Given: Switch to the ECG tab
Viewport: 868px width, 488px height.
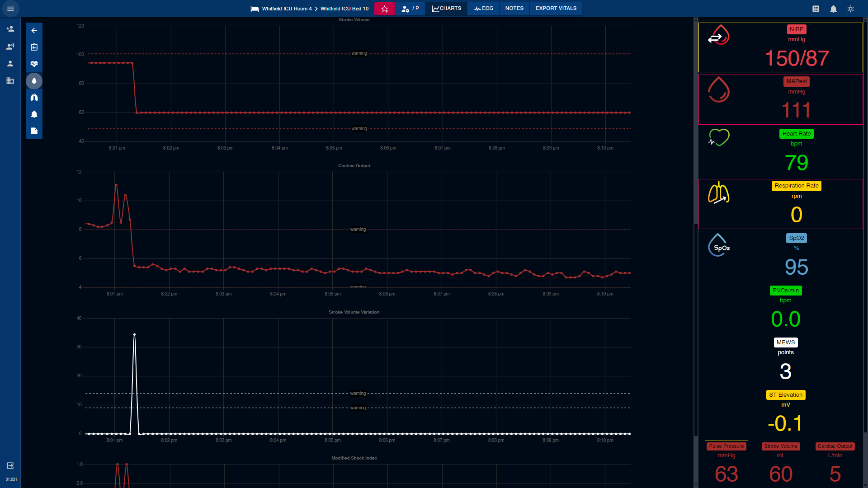Looking at the screenshot, I should [x=483, y=9].
